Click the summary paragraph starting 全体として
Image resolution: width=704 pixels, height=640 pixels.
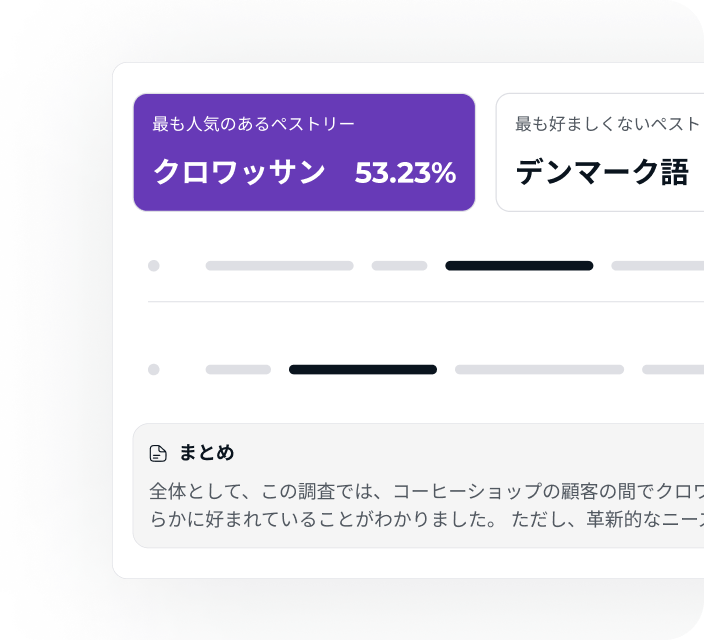click(x=427, y=505)
